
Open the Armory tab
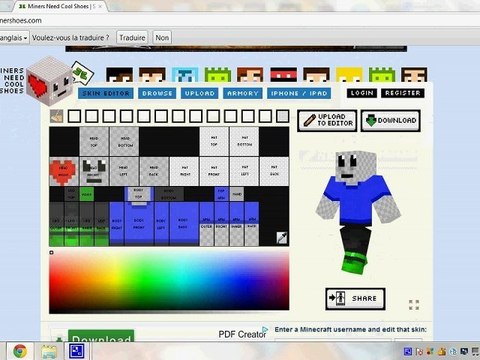(243, 93)
